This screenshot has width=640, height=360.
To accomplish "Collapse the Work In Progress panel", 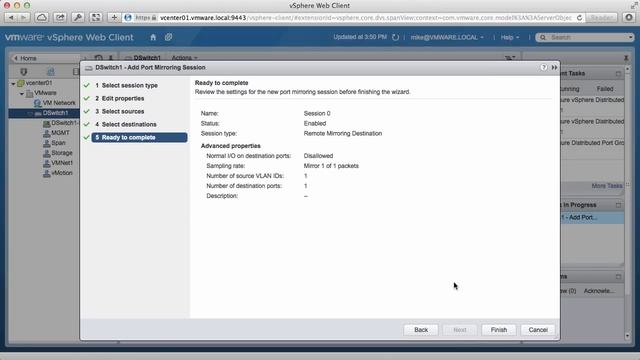I will 618,205.
